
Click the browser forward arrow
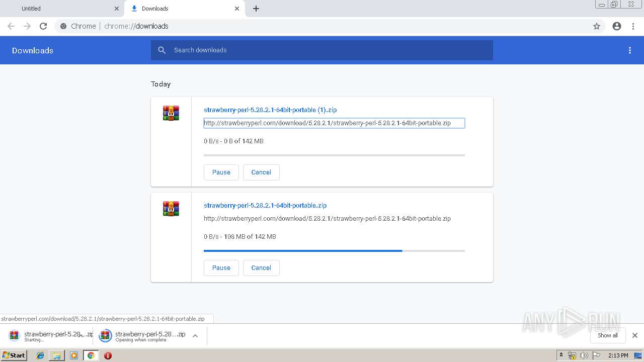coord(27,26)
